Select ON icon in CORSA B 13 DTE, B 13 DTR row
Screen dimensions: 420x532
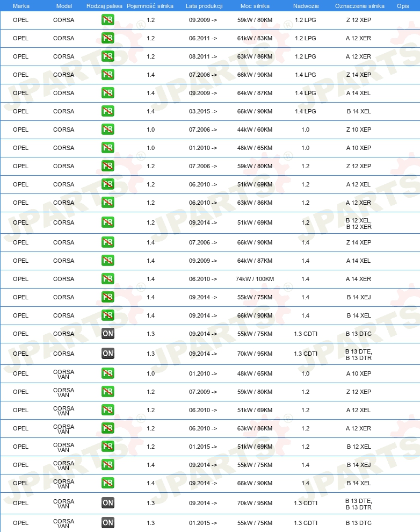(108, 354)
